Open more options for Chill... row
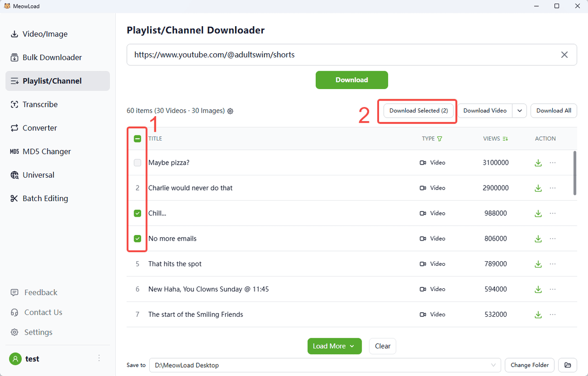Screen dimensions: 588x376 [553, 213]
